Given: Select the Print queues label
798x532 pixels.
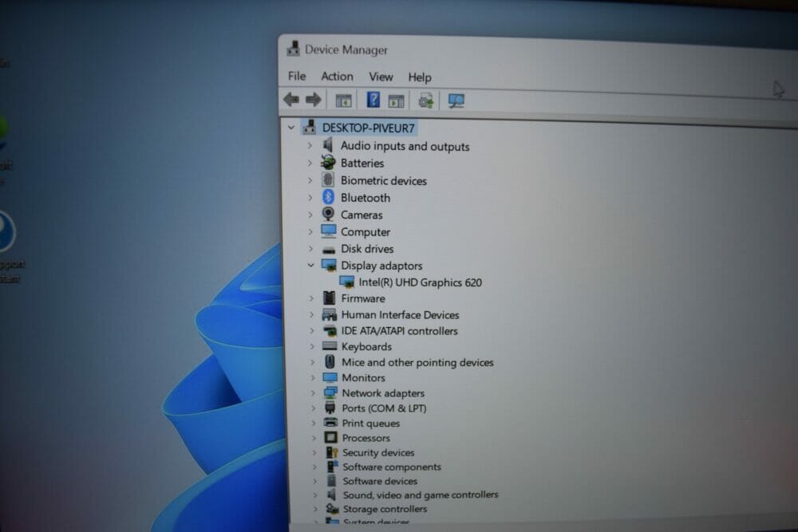Looking at the screenshot, I should [x=371, y=424].
